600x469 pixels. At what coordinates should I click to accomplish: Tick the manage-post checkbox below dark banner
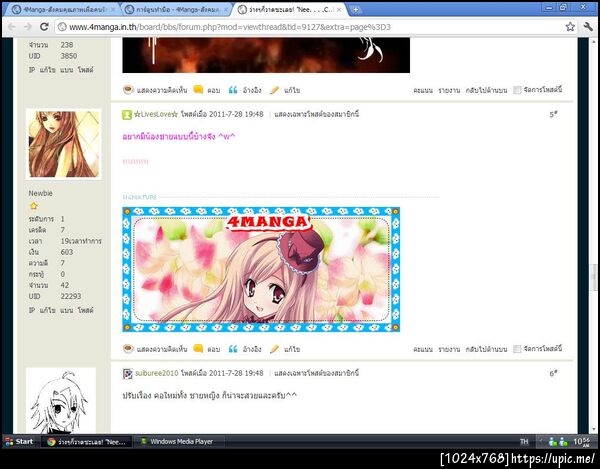pos(517,90)
